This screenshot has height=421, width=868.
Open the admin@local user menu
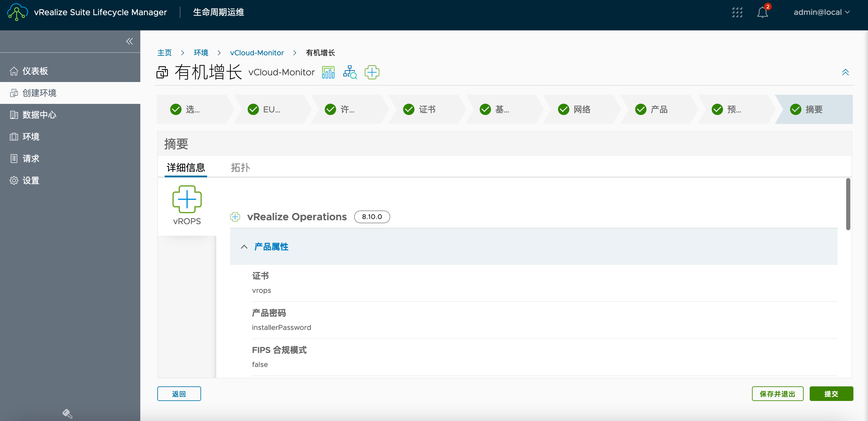tap(822, 12)
